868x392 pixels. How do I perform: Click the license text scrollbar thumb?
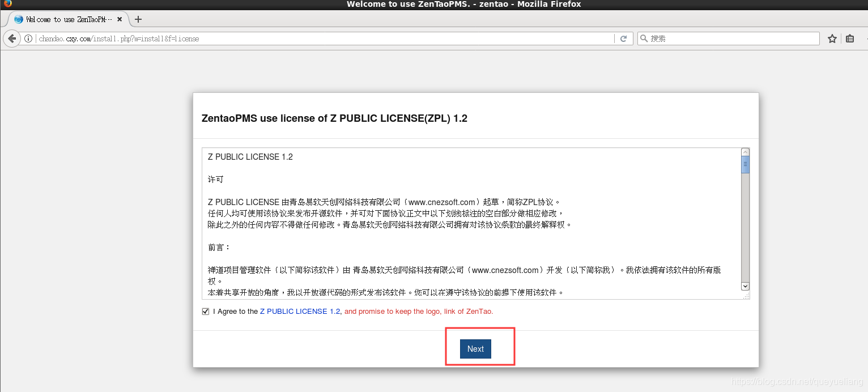click(x=745, y=165)
